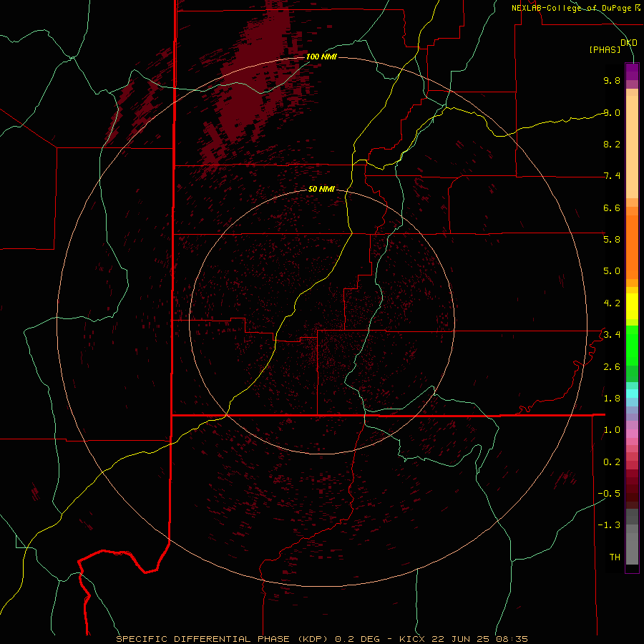Click the 3.4 scale label
Viewport: 644px width, 644px height.
tap(612, 335)
